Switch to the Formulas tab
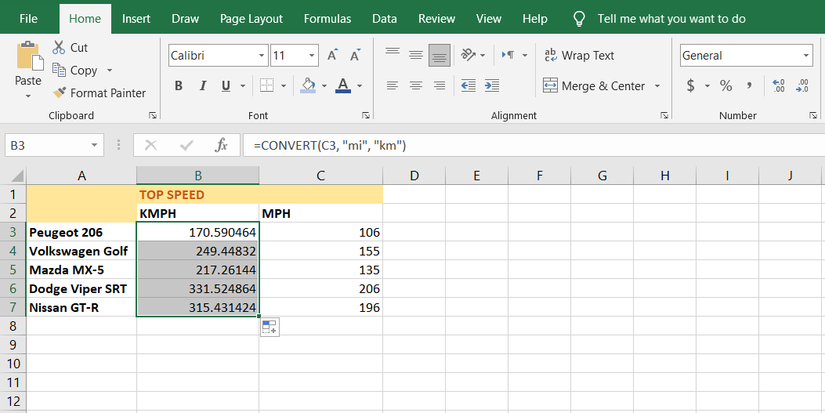 327,18
